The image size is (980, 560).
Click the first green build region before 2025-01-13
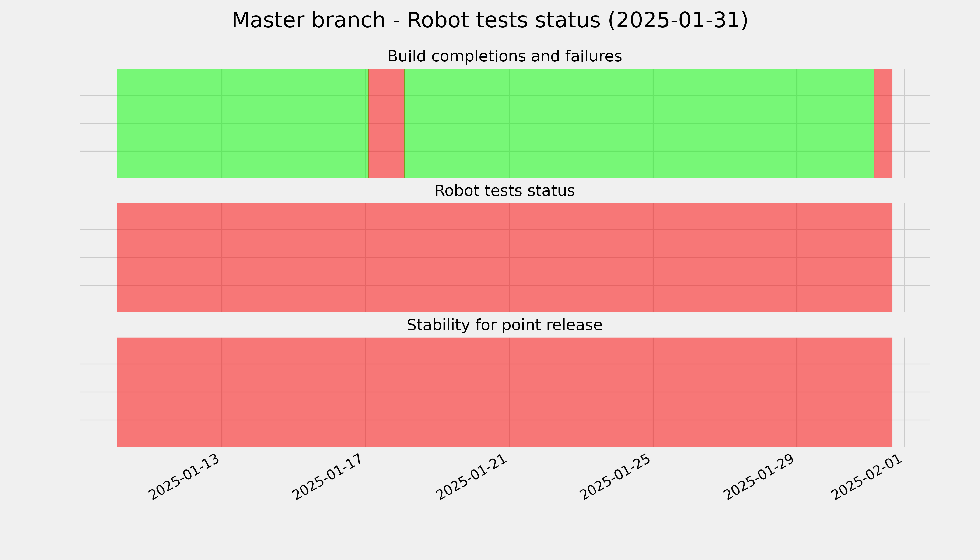pyautogui.click(x=169, y=123)
